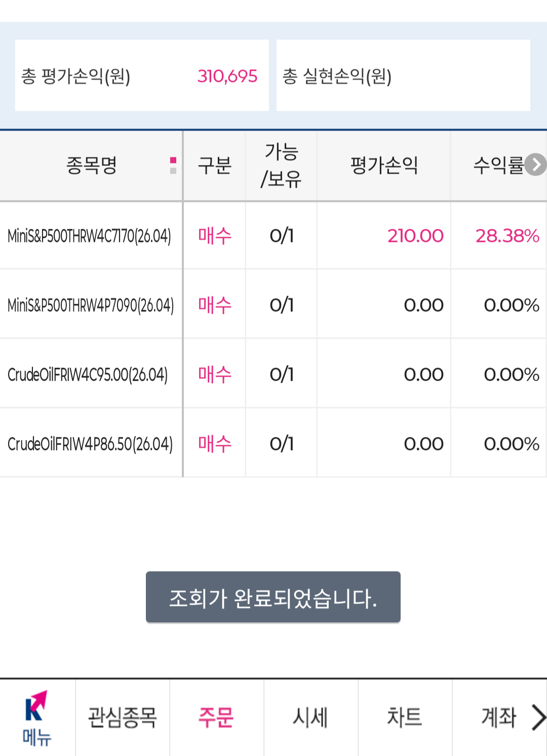547x756 pixels.
Task: Select the 관심종목 watchlist tab icon
Action: pyautogui.click(x=122, y=716)
